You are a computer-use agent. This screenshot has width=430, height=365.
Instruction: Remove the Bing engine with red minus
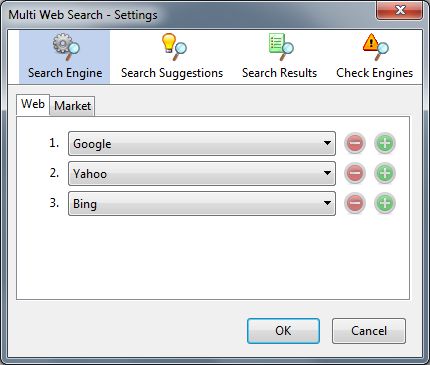pos(355,203)
